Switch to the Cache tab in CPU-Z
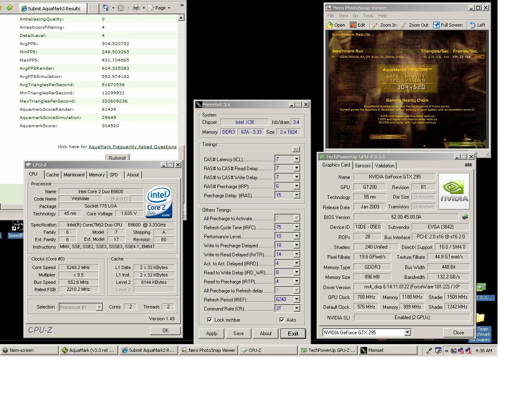This screenshot has width=525, height=420. coord(52,175)
